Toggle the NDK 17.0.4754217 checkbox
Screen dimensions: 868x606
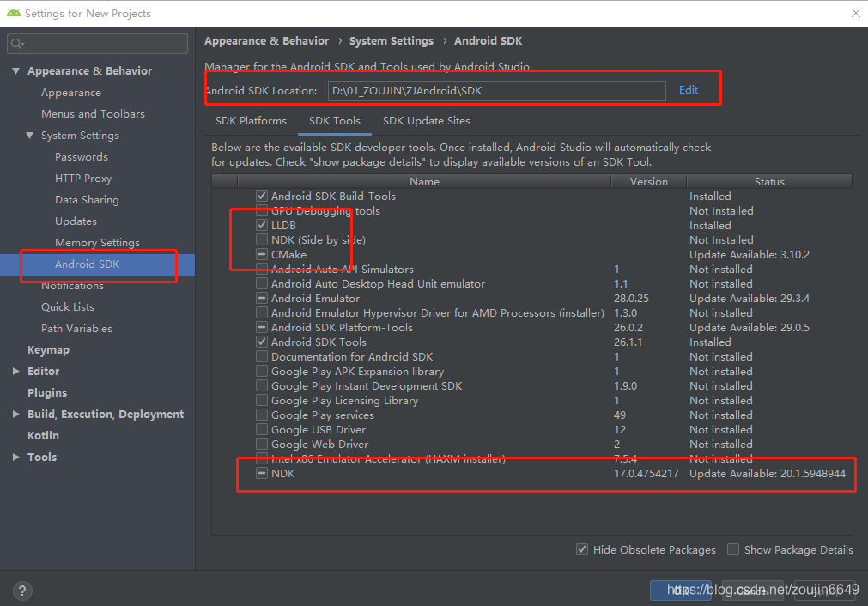[x=262, y=473]
